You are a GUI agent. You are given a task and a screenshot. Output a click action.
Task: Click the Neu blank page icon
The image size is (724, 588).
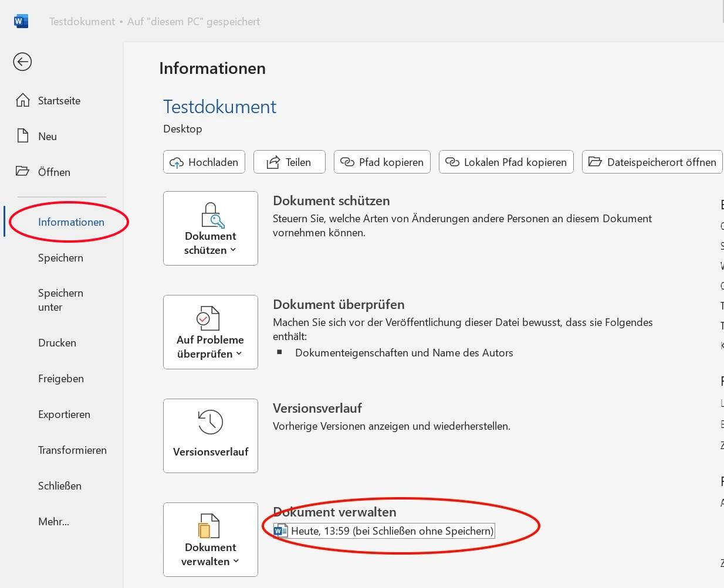pos(23,136)
